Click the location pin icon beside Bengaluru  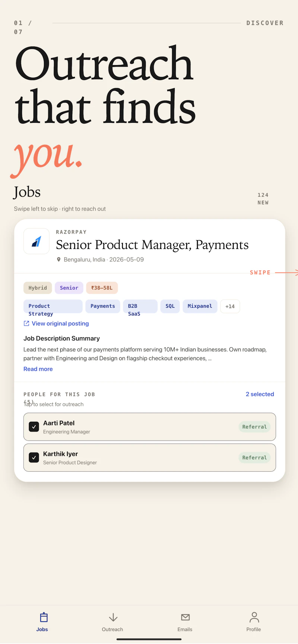pyautogui.click(x=58, y=260)
